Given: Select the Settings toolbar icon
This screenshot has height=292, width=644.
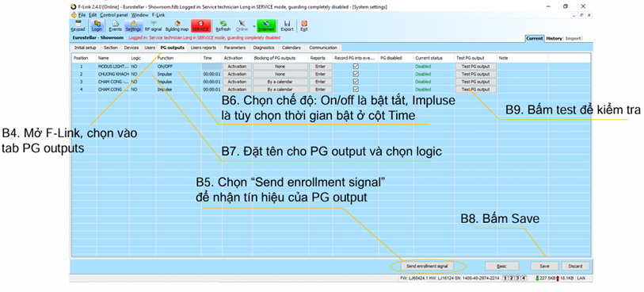Looking at the screenshot, I should point(133,26).
